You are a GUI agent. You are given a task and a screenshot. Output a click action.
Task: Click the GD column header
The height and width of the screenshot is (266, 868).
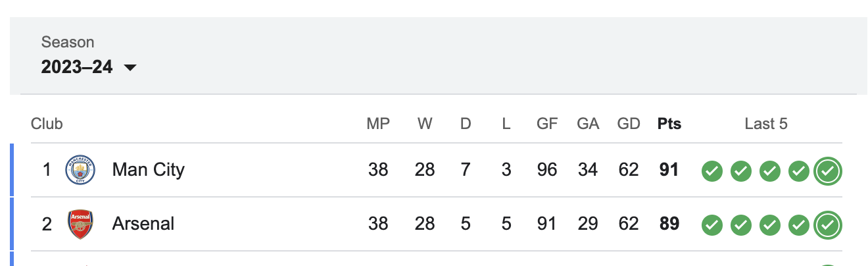point(629,124)
